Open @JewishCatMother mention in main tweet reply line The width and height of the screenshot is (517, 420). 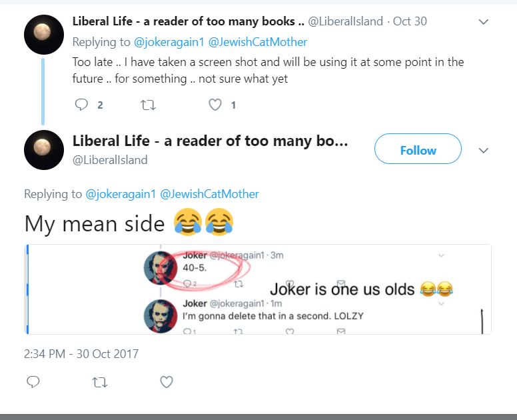coord(209,194)
